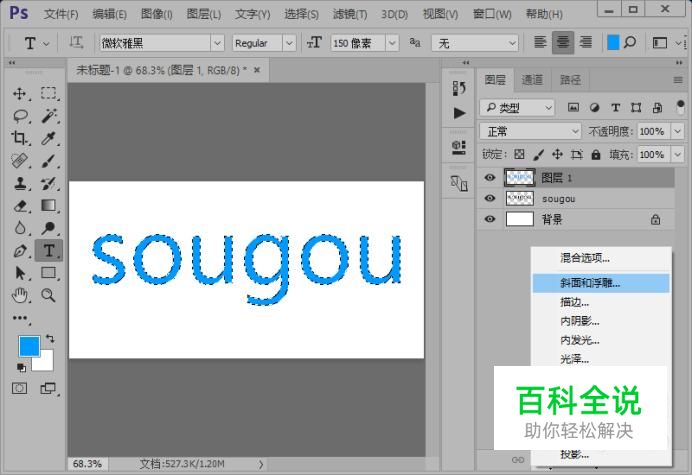This screenshot has width=692, height=475.
Task: Choose 描边... from the context menu
Action: [601, 302]
